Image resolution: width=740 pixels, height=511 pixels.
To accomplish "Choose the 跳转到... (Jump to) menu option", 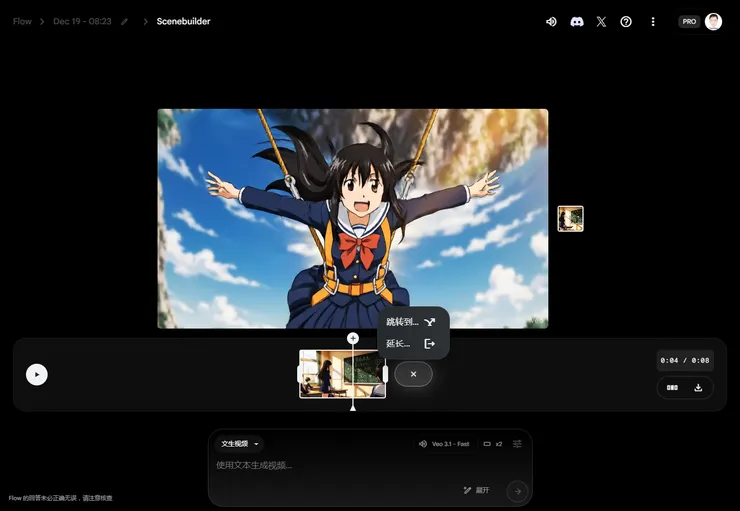I will pyautogui.click(x=413, y=322).
